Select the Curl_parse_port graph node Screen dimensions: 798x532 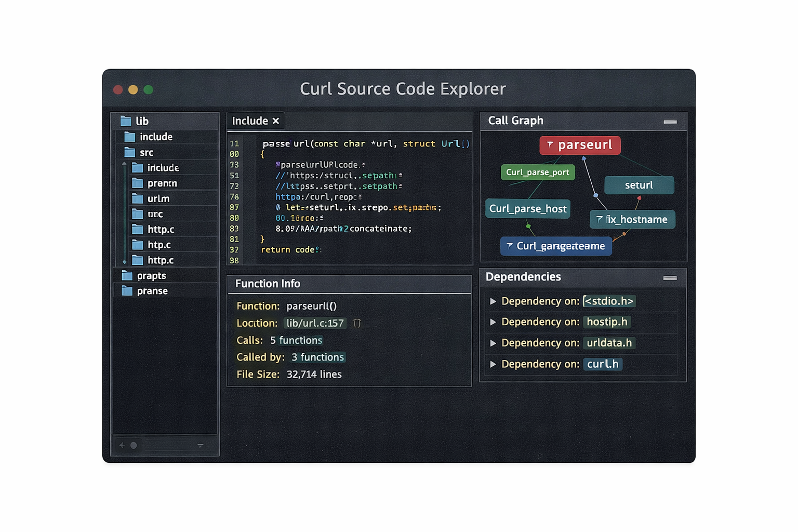tap(537, 172)
